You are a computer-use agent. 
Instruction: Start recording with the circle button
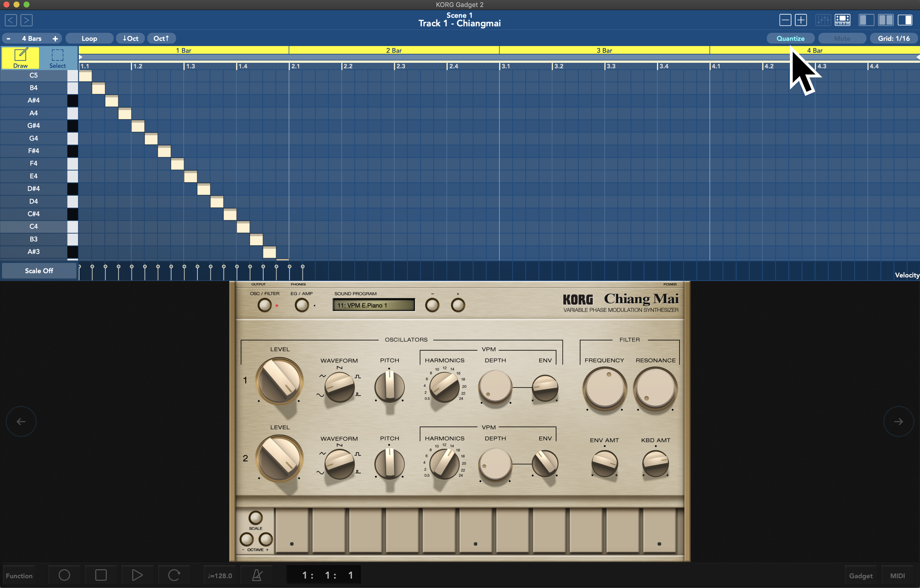click(x=64, y=575)
